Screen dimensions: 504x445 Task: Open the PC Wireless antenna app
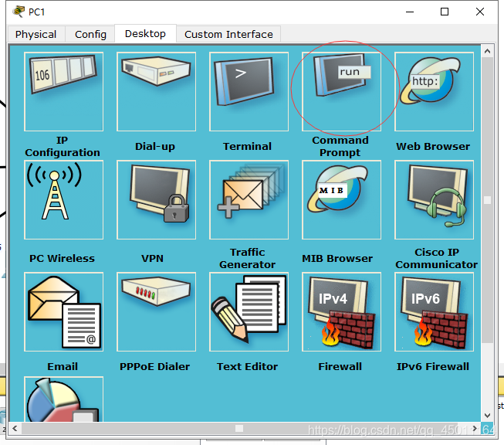click(63, 200)
